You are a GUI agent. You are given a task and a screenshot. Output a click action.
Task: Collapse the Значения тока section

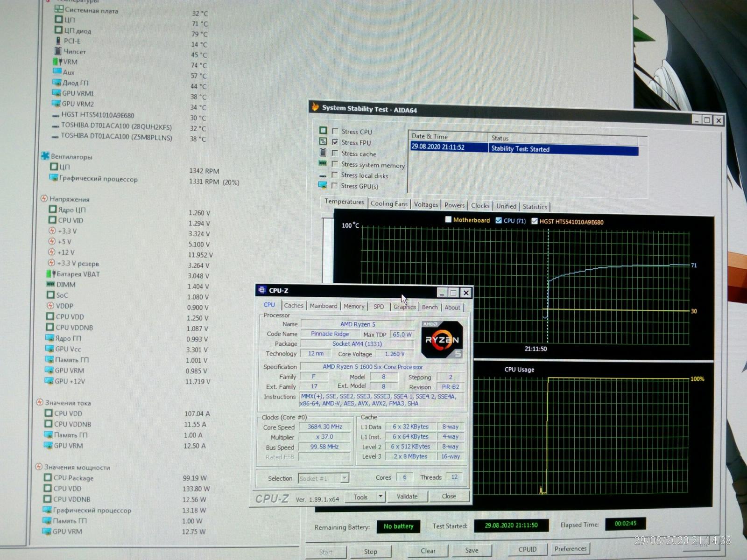pos(40,402)
